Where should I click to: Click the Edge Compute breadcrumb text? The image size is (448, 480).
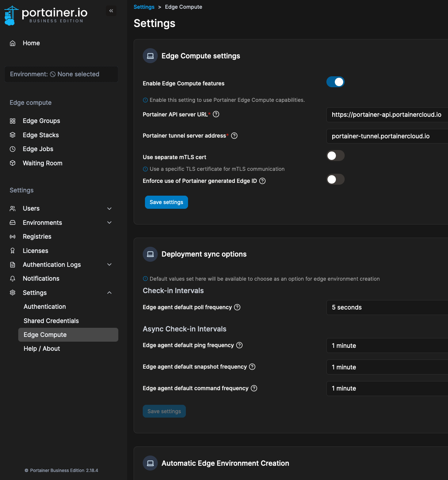click(184, 7)
